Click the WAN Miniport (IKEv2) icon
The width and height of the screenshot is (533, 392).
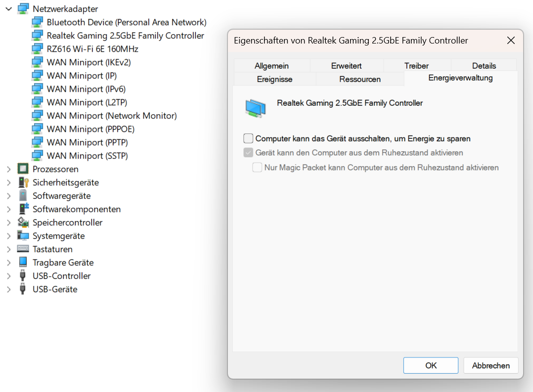(x=37, y=62)
